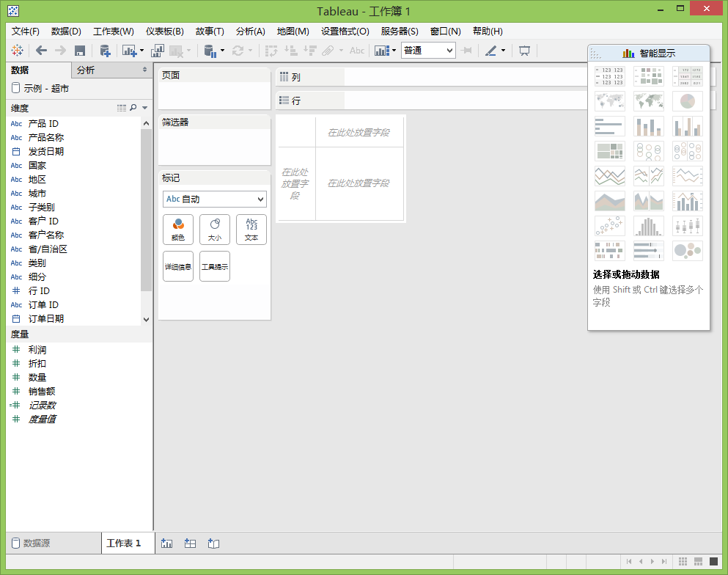728x575 pixels.
Task: Open the 工作表(W) menu
Action: point(114,31)
